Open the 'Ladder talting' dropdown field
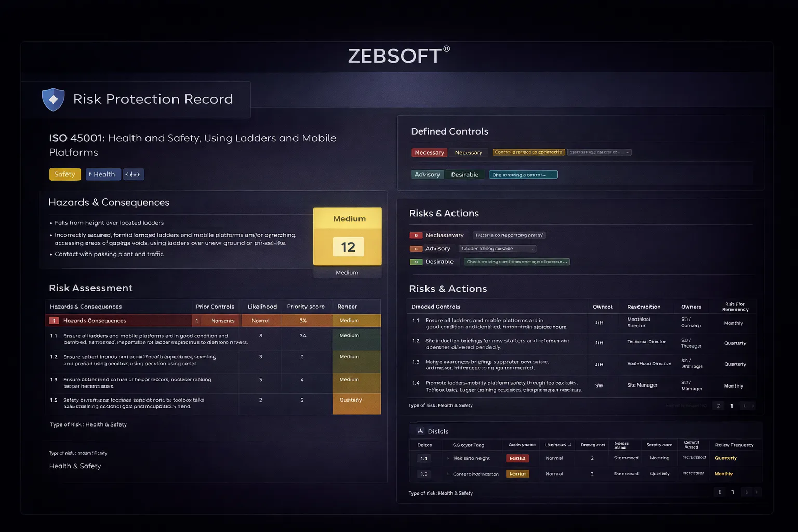Screen dimensions: 798x532 click(x=498, y=249)
